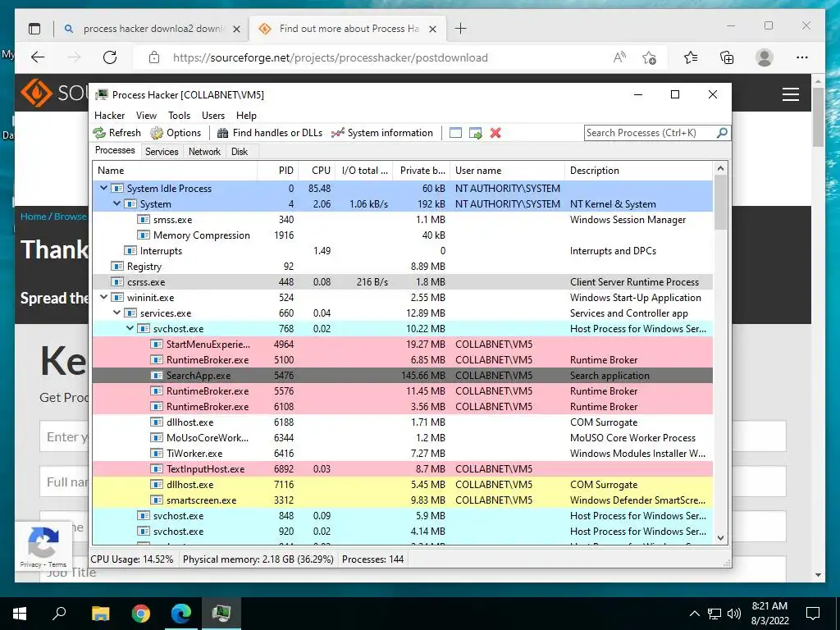Click process list scroll up arrow
This screenshot has width=840, height=630.
tap(720, 169)
